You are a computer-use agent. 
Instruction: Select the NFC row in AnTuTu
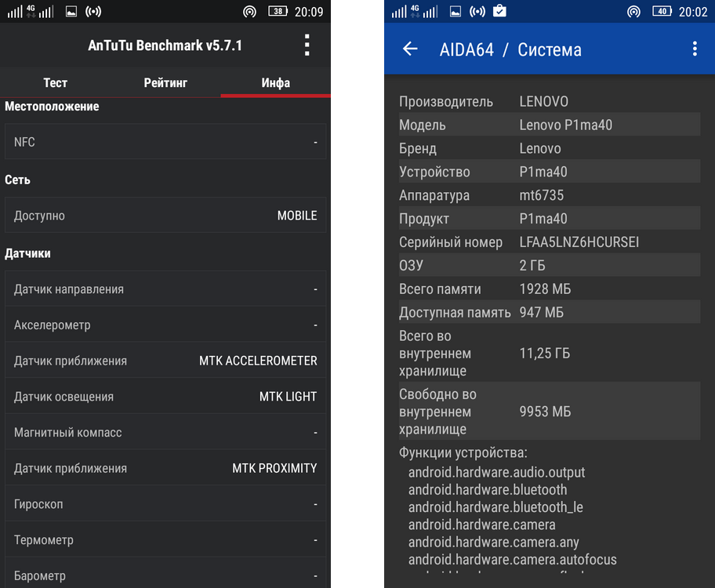click(165, 142)
